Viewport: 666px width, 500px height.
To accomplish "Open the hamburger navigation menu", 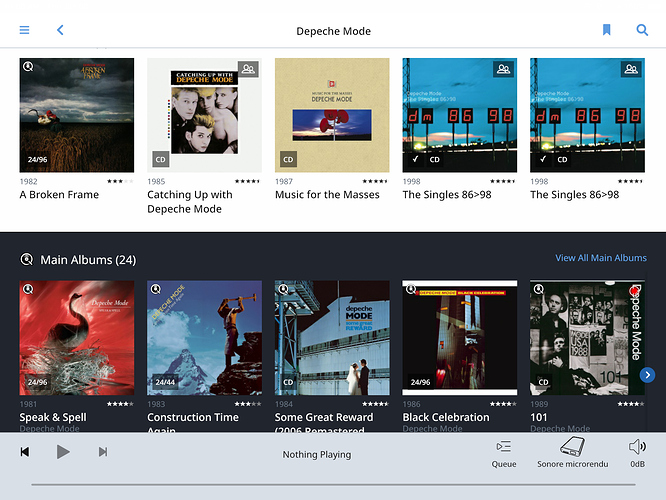I will point(24,30).
